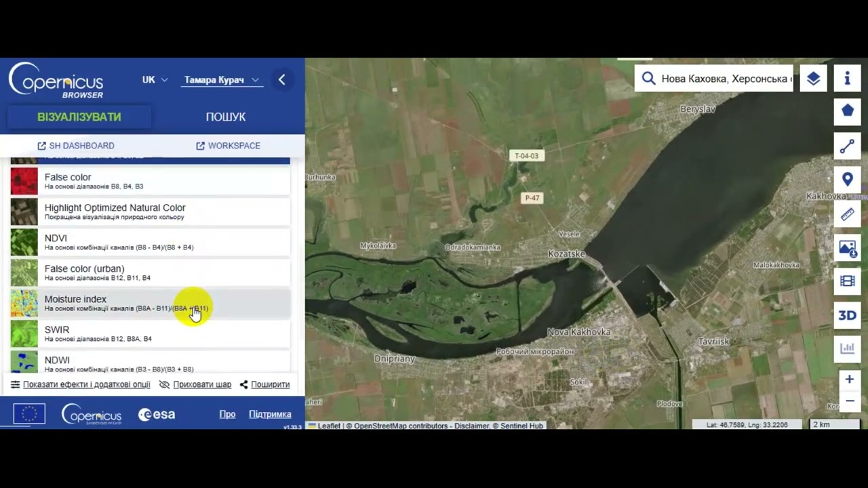Click the European Union flag icon

[x=29, y=413]
